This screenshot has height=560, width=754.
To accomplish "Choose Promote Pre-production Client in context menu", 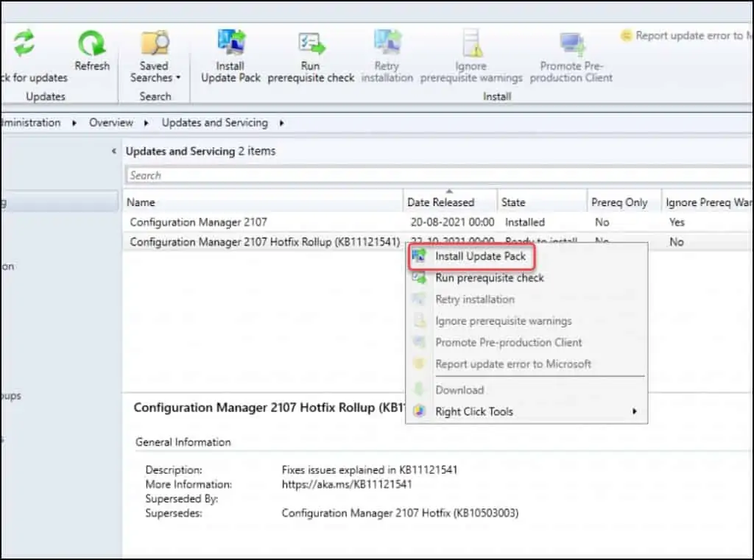I will click(509, 342).
